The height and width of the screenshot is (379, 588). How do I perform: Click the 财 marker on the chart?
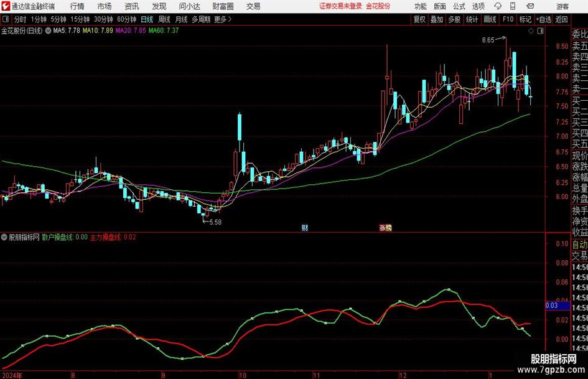coord(305,228)
